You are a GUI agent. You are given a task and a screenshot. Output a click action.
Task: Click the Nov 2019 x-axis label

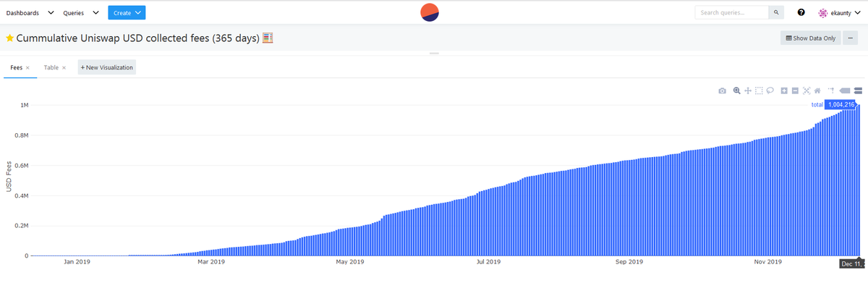[768, 262]
